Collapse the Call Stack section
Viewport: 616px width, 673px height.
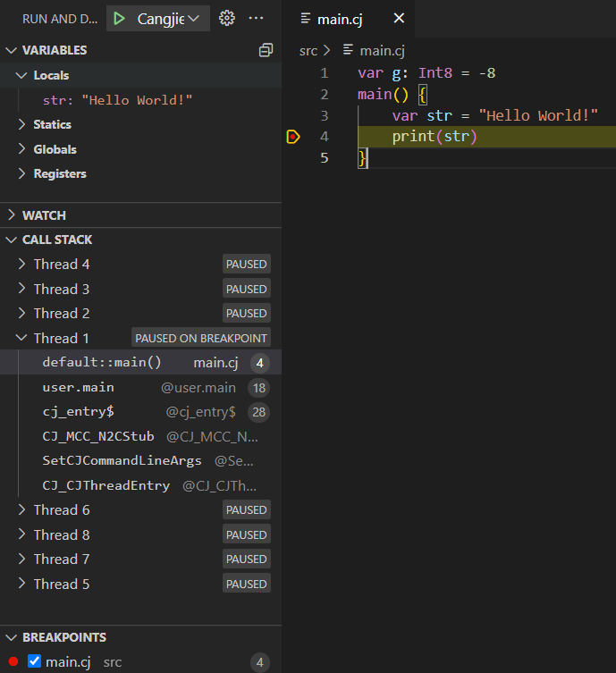click(57, 240)
